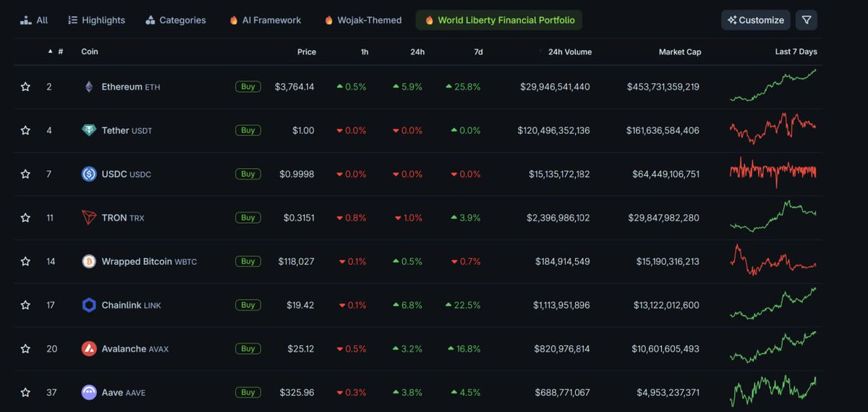
Task: Star the Chainlink row
Action: [x=25, y=305]
